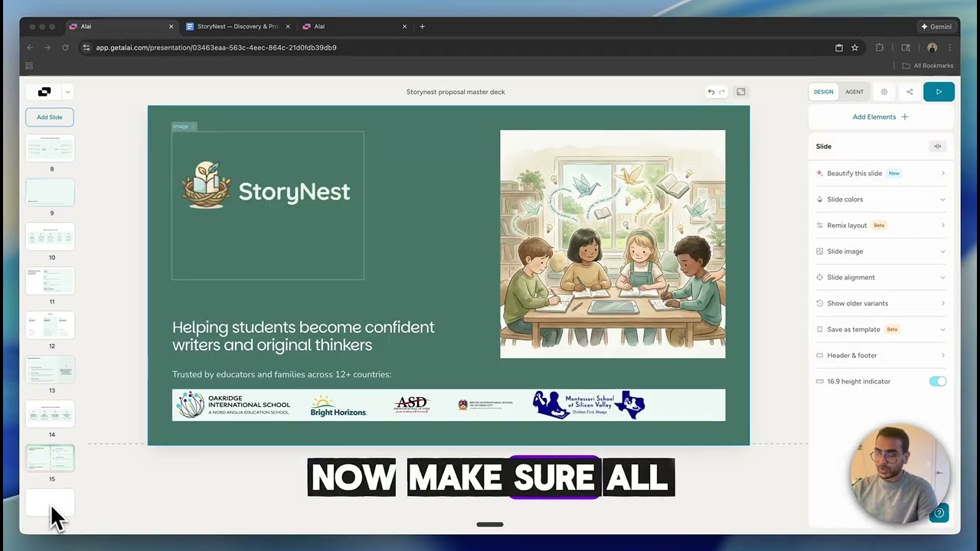Click the browser address bar URL

216,47
